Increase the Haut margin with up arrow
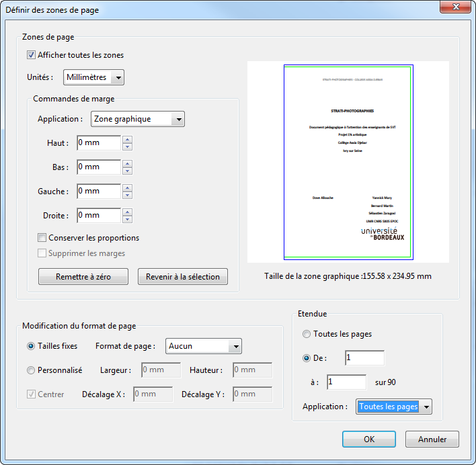Screen dimensions: 476x465 pyautogui.click(x=128, y=140)
